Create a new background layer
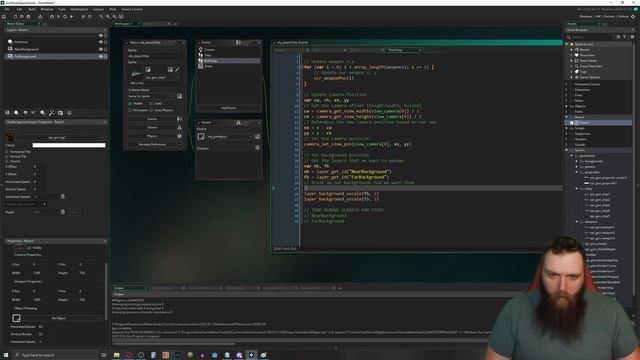Screen dimensions: 640x360 coord(7,113)
